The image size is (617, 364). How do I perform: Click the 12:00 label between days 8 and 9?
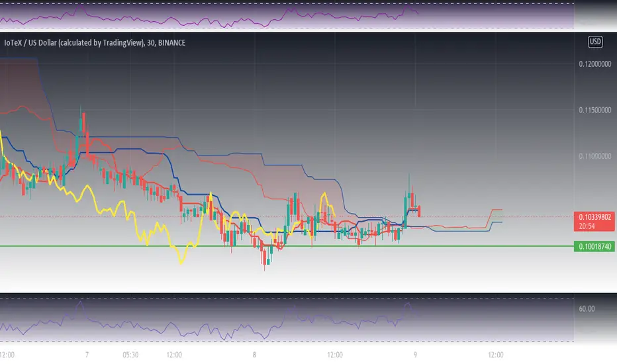[x=335, y=355]
